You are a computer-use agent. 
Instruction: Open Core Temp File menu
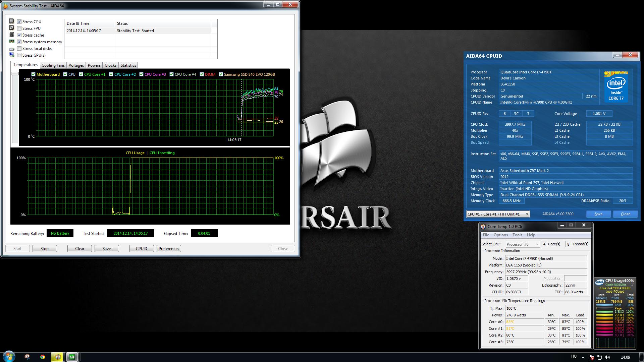pyautogui.click(x=486, y=235)
